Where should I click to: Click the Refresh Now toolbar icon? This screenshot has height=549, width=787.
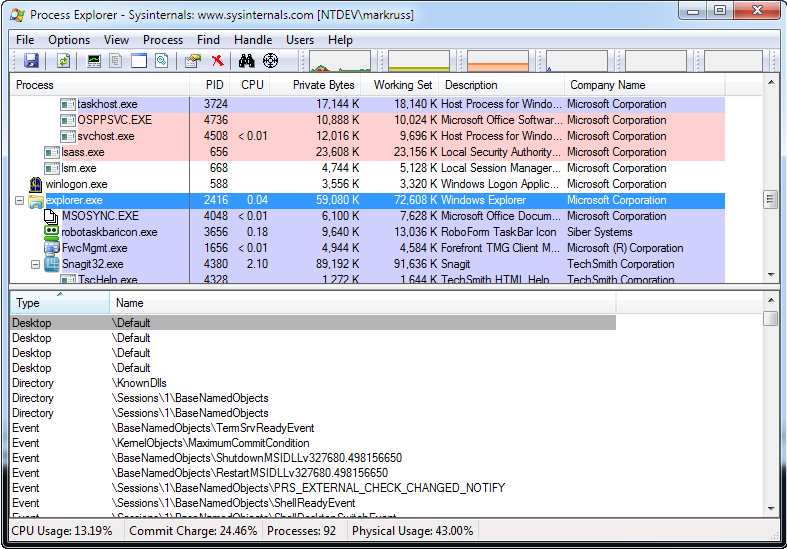[63, 61]
